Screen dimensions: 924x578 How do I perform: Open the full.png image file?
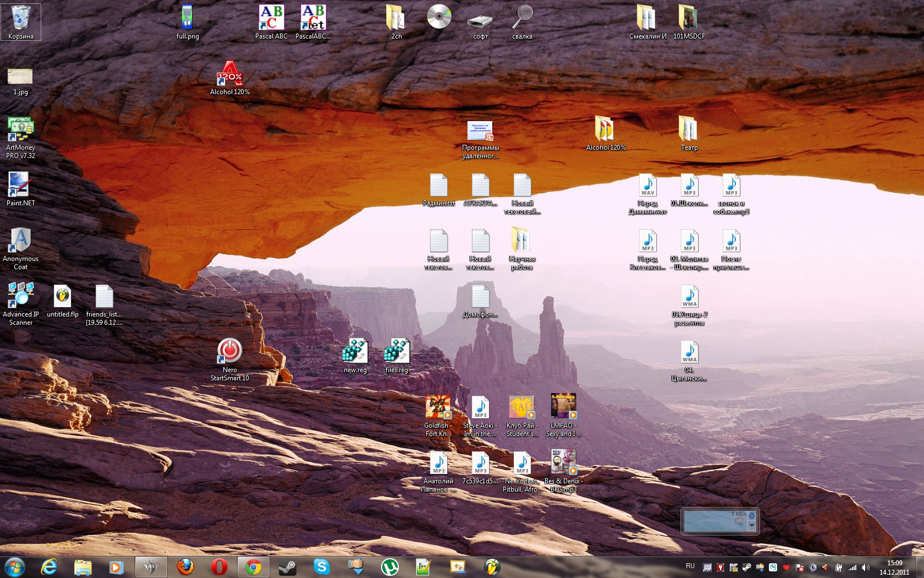(188, 22)
